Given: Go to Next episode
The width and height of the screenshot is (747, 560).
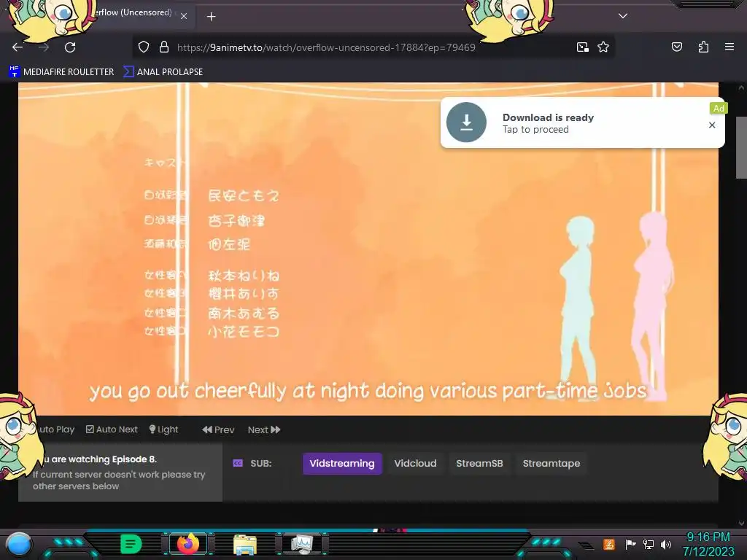Looking at the screenshot, I should 264,429.
